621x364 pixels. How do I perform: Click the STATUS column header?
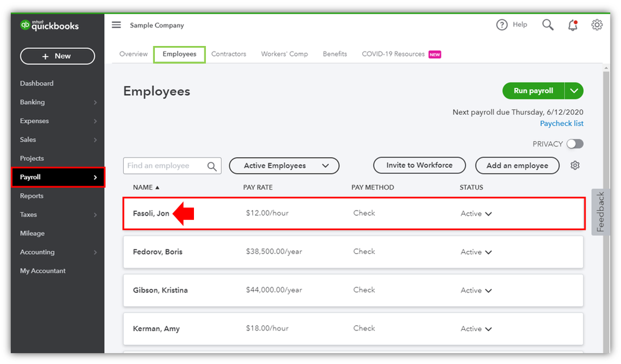point(471,188)
